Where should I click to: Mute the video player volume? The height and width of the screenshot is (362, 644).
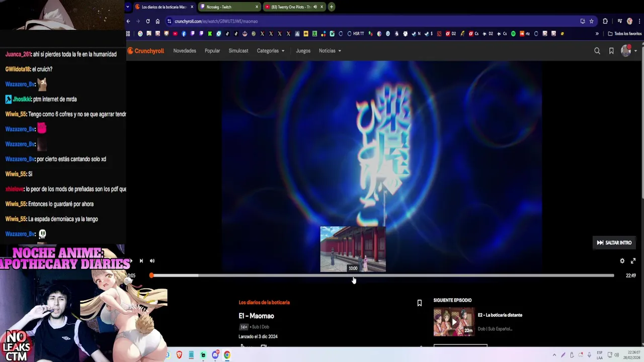(152, 261)
